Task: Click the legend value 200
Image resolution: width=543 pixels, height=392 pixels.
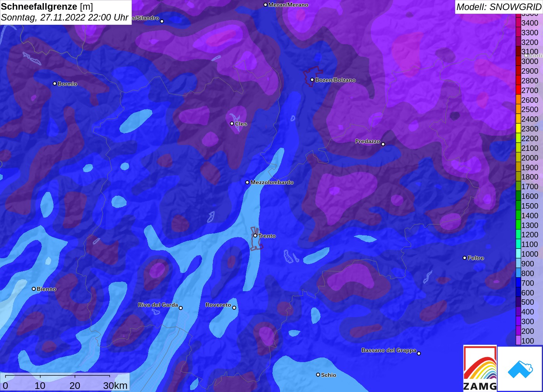Action: coord(527,331)
